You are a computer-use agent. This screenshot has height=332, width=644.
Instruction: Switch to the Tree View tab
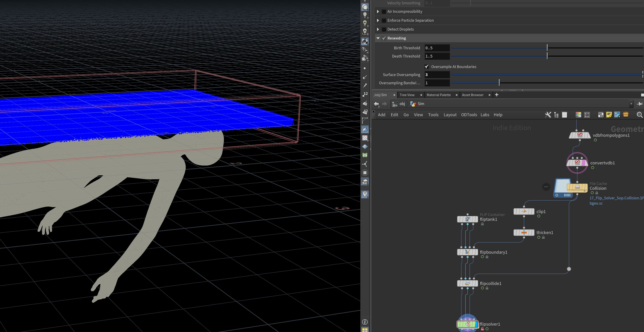tap(407, 95)
